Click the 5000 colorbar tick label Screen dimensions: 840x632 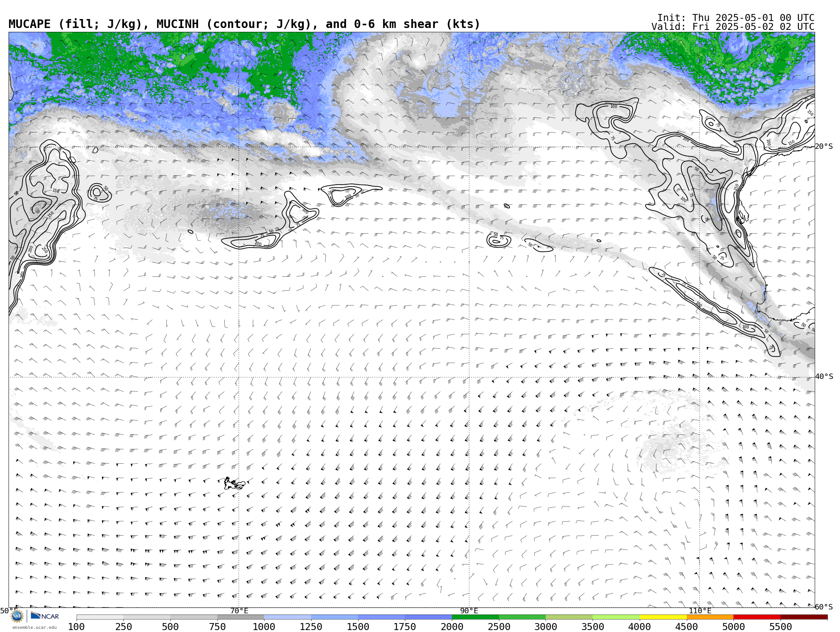click(x=733, y=627)
